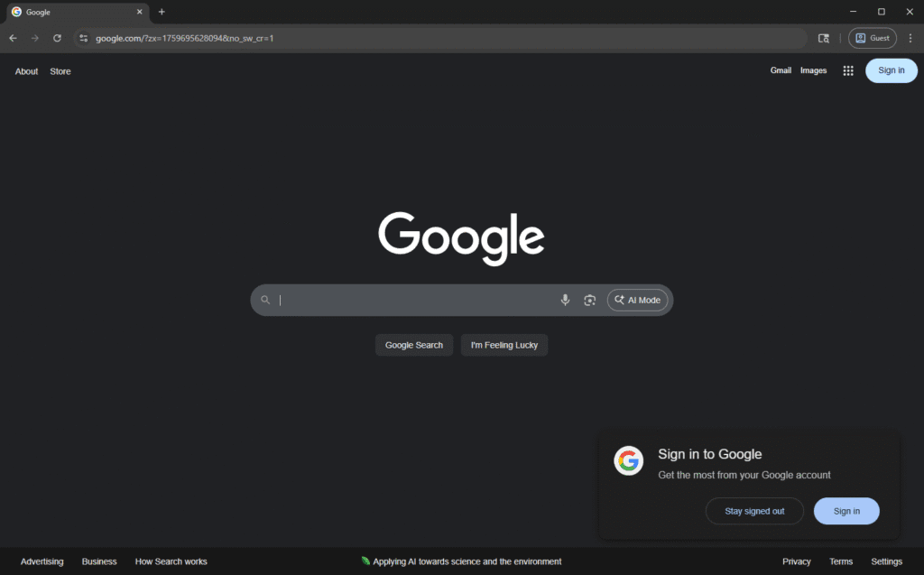
Task: Open a new tab with the plus button
Action: tap(161, 12)
